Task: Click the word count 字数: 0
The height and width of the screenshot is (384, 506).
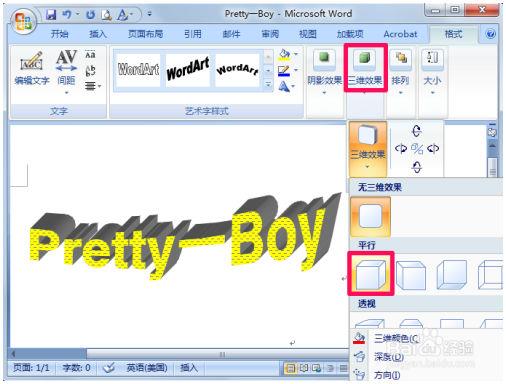Action: [76, 368]
